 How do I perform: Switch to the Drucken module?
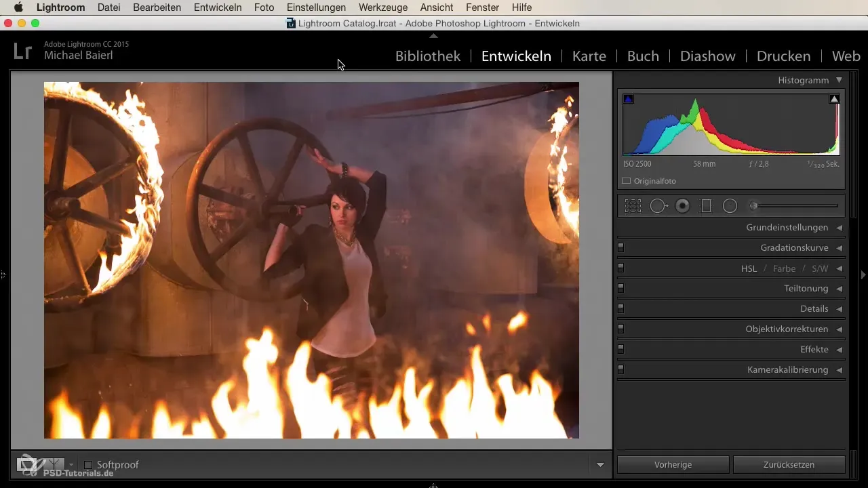[x=784, y=56]
